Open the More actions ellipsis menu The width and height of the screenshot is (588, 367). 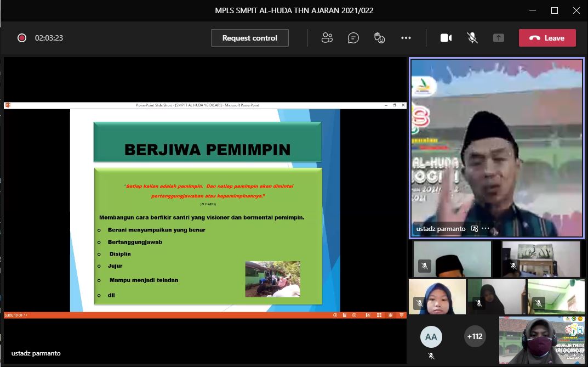[406, 38]
